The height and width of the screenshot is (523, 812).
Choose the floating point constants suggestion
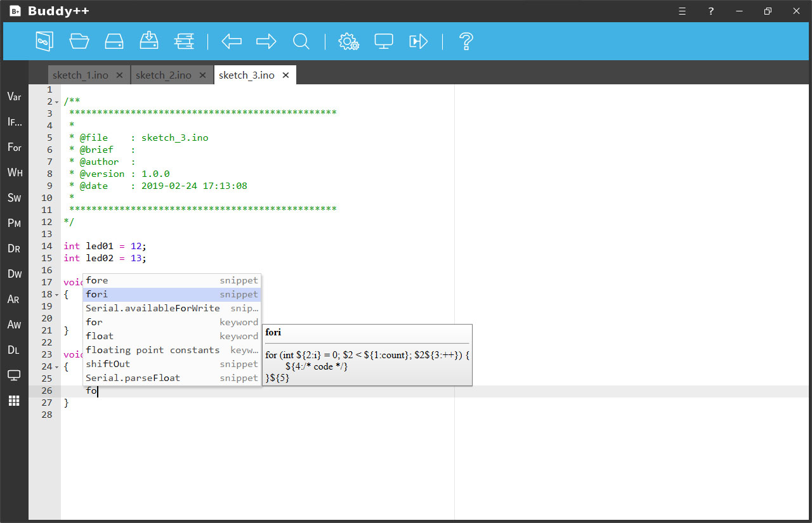click(172, 350)
